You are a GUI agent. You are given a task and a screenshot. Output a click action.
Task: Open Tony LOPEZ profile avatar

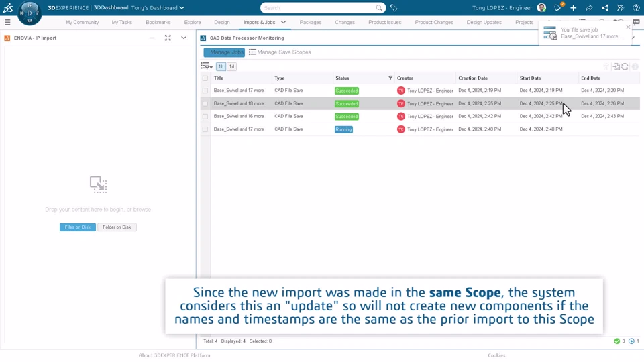tap(542, 8)
